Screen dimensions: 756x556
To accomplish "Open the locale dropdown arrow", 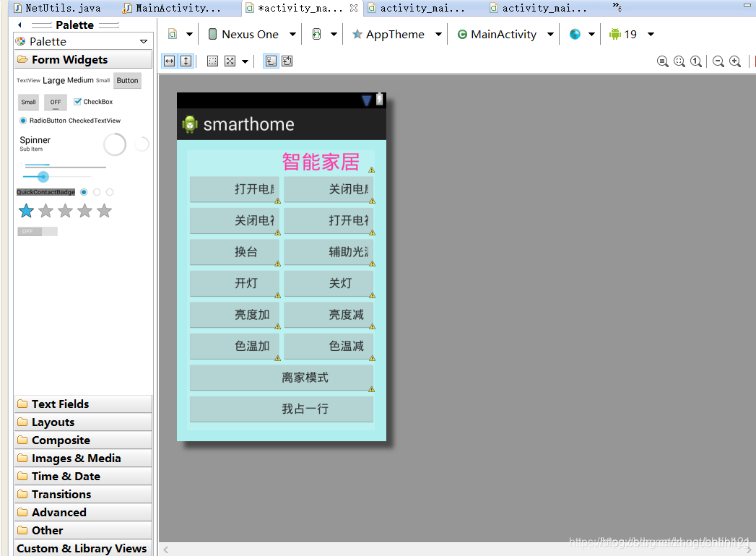I will (x=591, y=34).
